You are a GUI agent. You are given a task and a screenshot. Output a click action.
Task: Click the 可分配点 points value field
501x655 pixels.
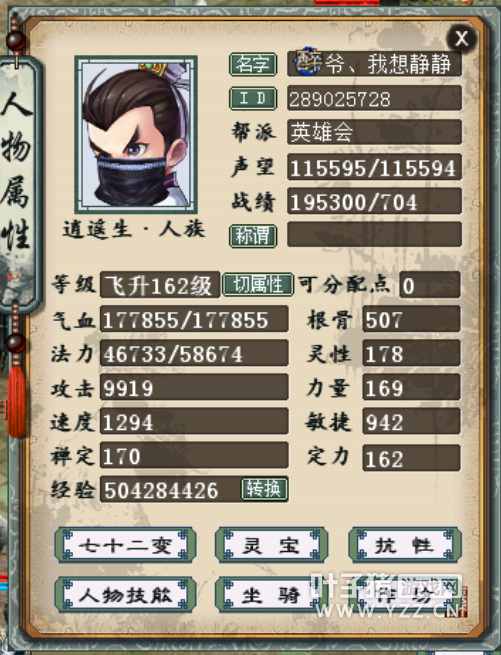pyautogui.click(x=430, y=285)
